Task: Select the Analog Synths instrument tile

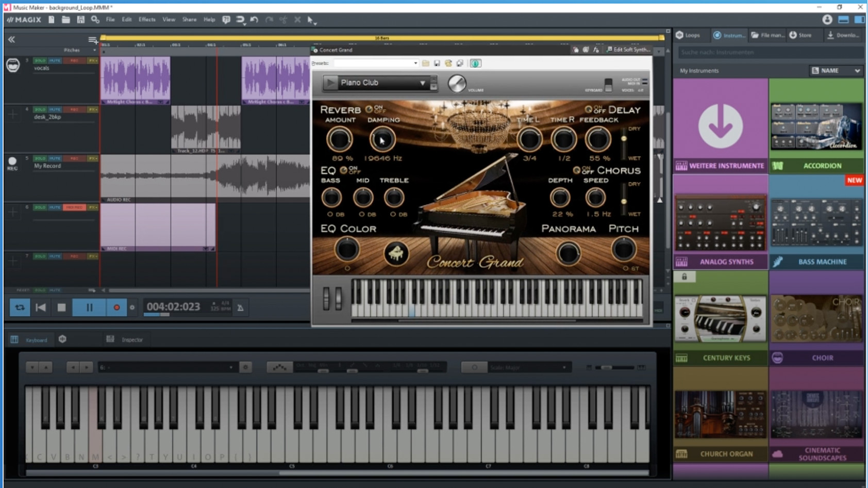Action: (721, 222)
